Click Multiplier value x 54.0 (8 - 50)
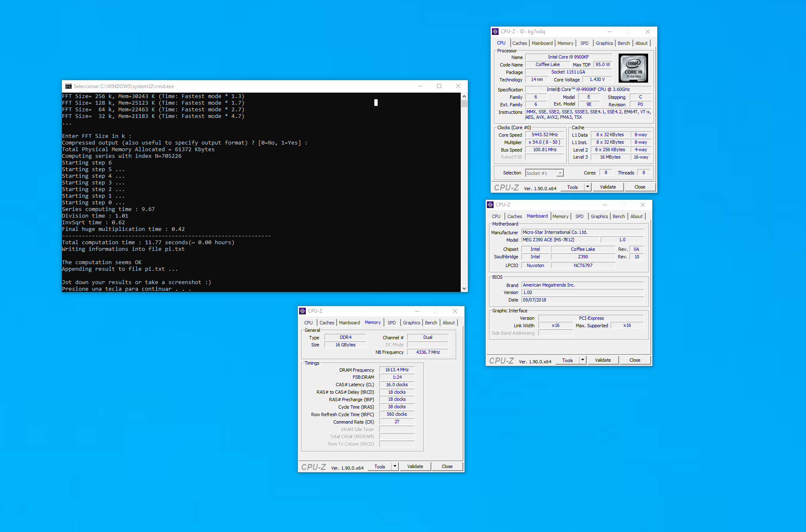The image size is (806, 532). coord(545,142)
